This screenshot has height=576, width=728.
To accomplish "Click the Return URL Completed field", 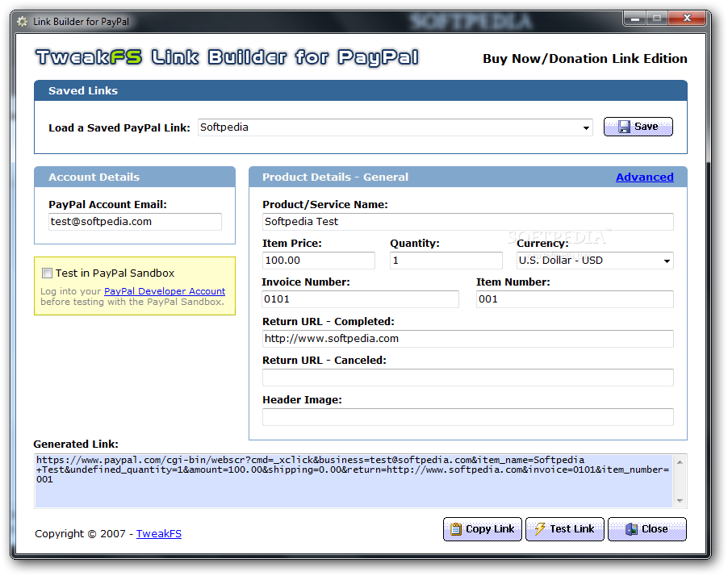I will tap(467, 339).
